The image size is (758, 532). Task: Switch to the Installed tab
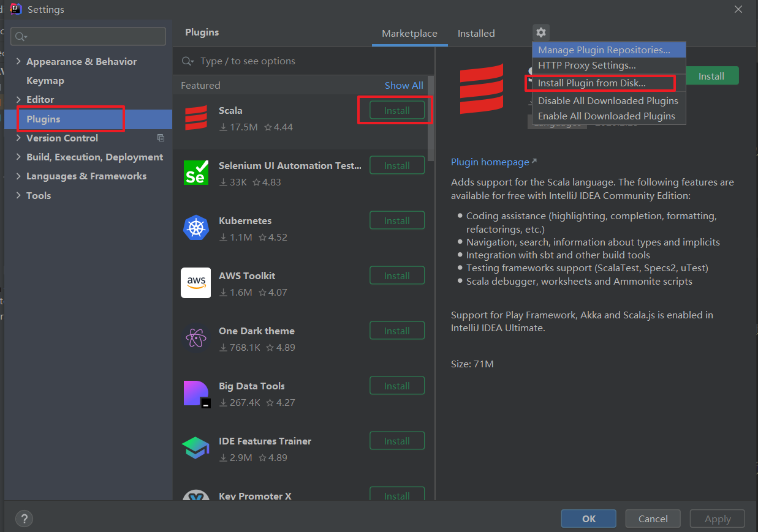click(x=476, y=34)
